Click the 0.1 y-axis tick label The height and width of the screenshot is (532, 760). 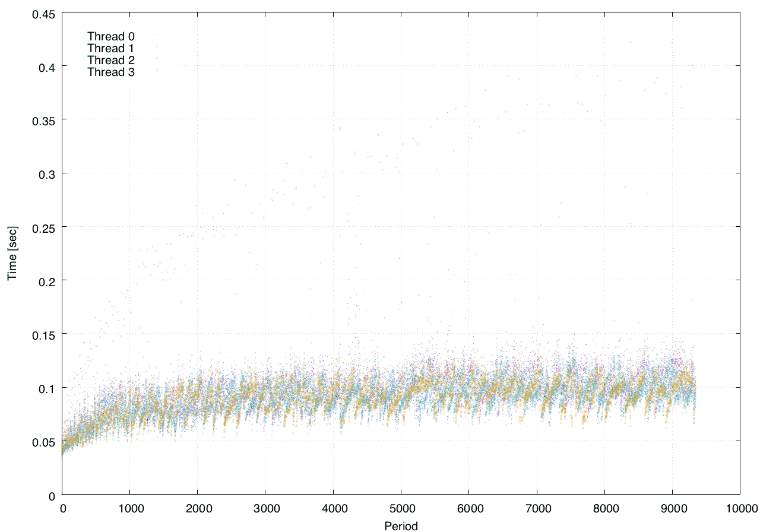click(x=46, y=388)
